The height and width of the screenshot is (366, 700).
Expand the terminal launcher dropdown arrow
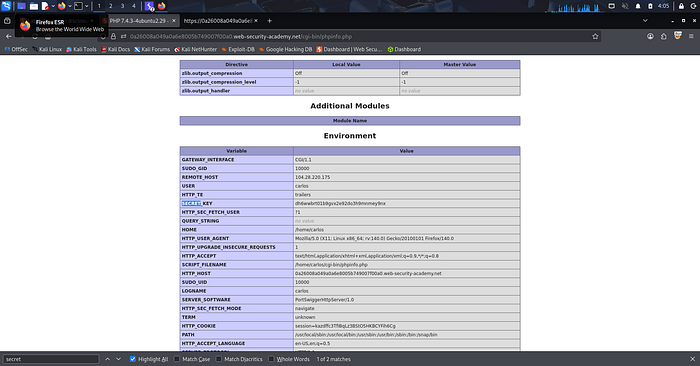(x=87, y=6)
